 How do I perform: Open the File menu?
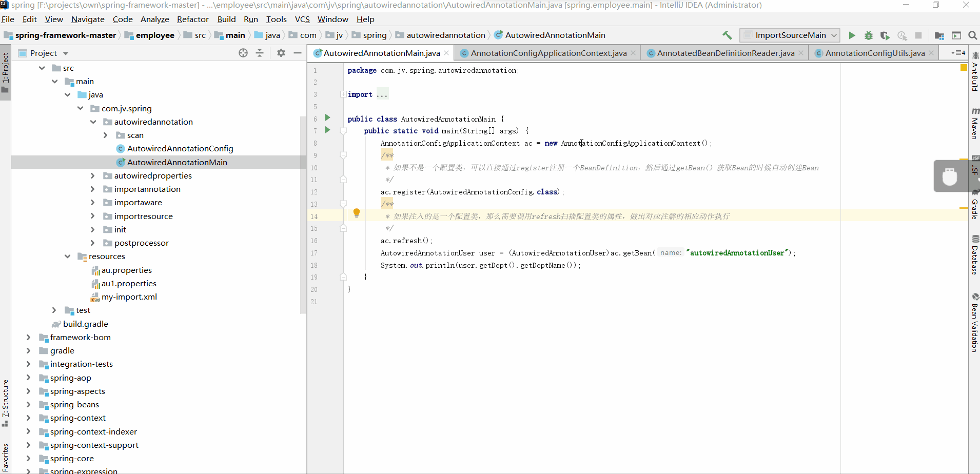point(8,19)
